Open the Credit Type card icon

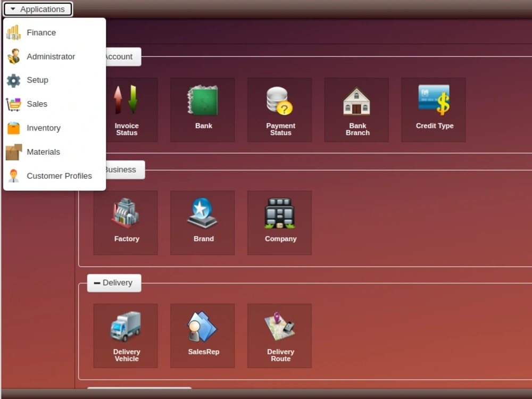(434, 100)
